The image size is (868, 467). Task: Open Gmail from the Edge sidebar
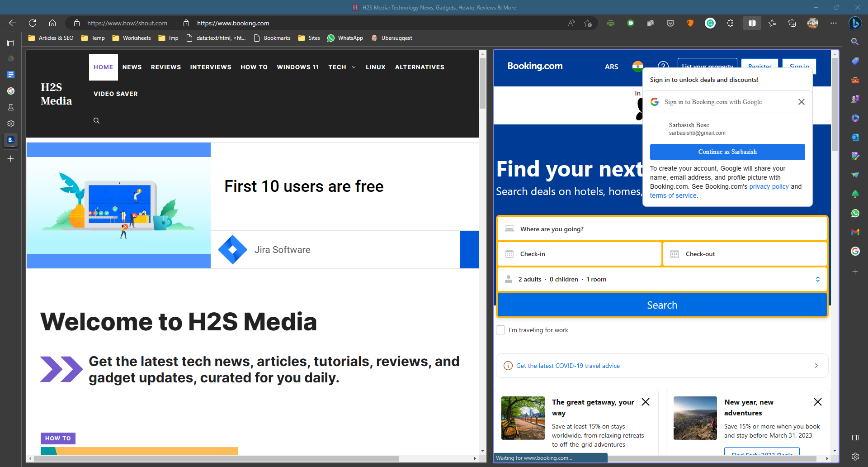click(x=855, y=232)
